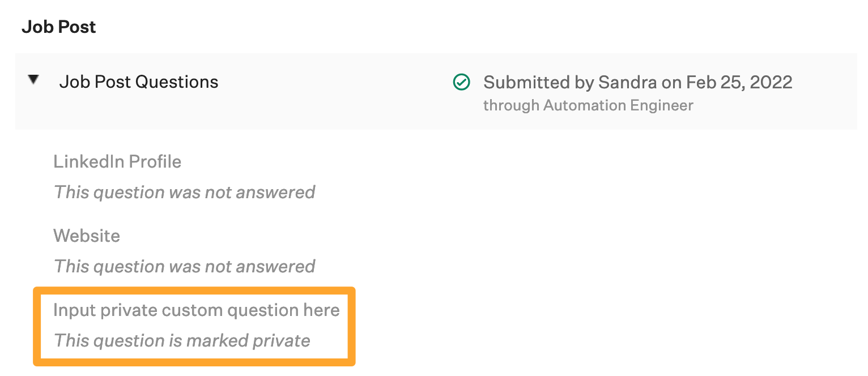This screenshot has width=868, height=376.
Task: Click the Feb 25, 2022 date
Action: pyautogui.click(x=739, y=83)
